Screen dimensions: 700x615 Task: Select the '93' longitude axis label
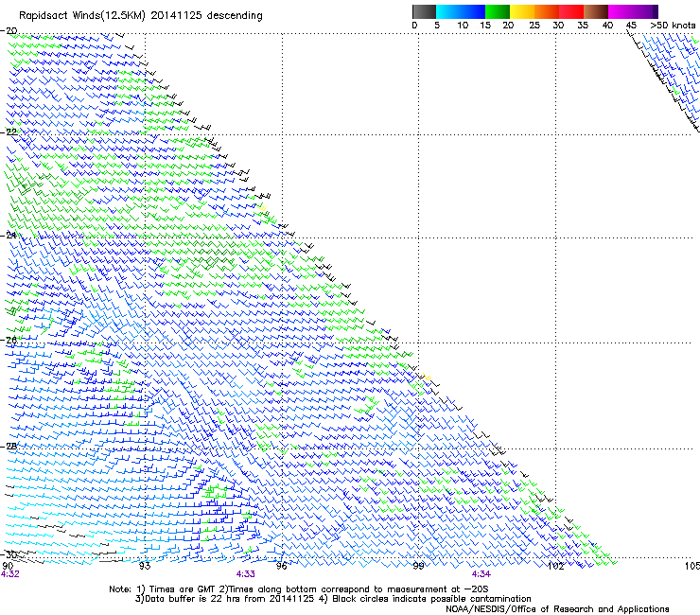[145, 566]
